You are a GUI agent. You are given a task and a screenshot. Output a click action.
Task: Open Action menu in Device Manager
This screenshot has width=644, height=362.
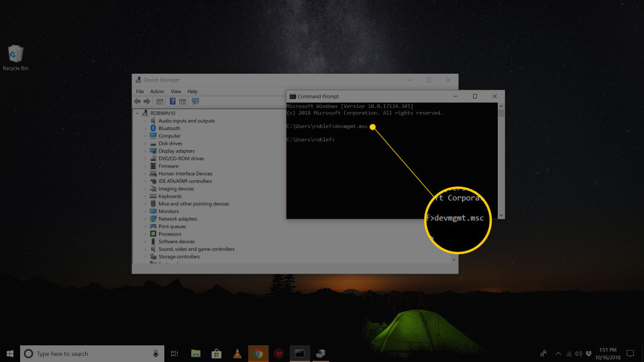[x=157, y=92]
